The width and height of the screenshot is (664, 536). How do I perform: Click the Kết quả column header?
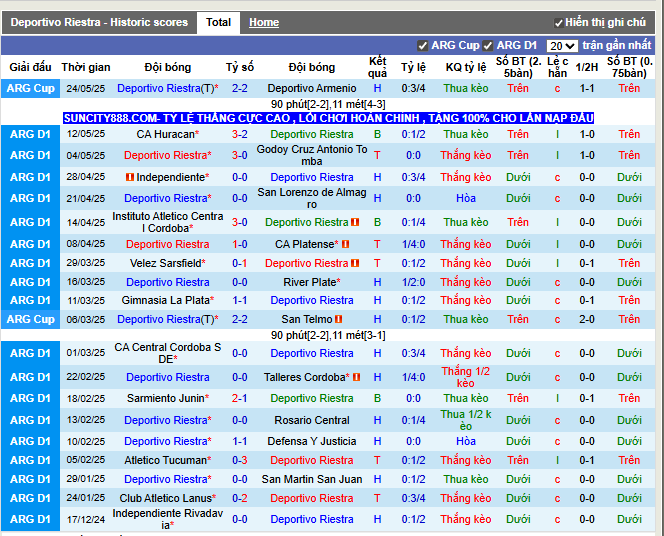click(377, 67)
